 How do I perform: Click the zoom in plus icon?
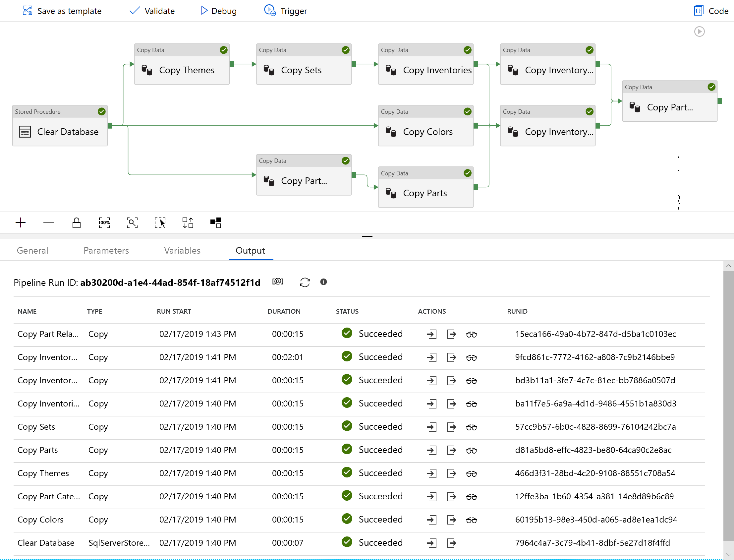point(21,223)
